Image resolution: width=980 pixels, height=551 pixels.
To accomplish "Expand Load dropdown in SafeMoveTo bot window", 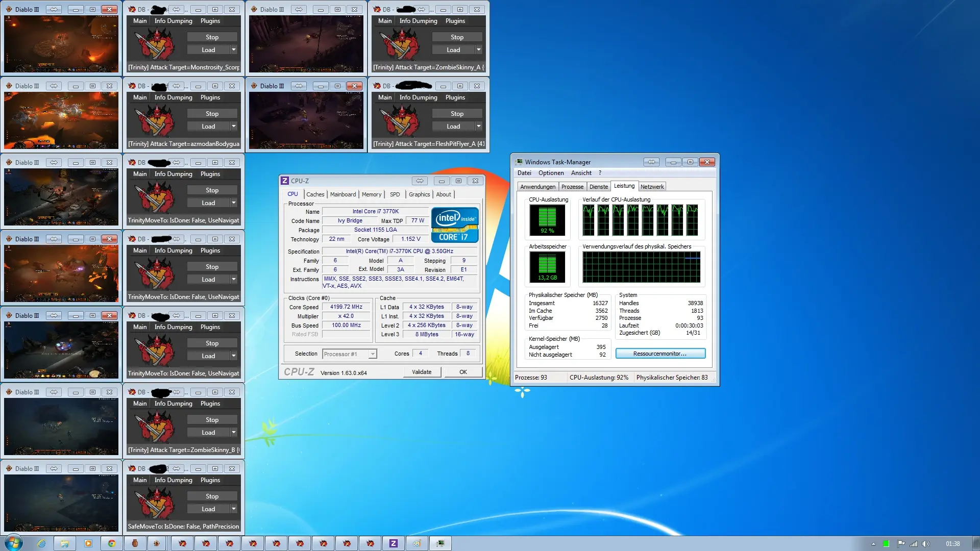I will (x=234, y=509).
